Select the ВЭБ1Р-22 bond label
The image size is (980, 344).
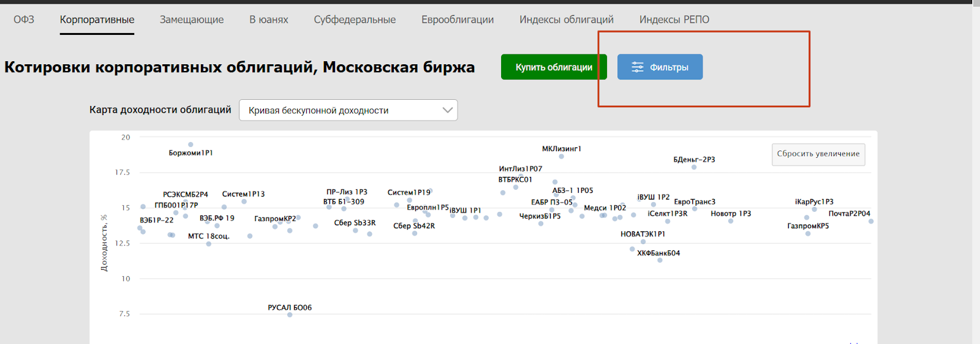156,220
